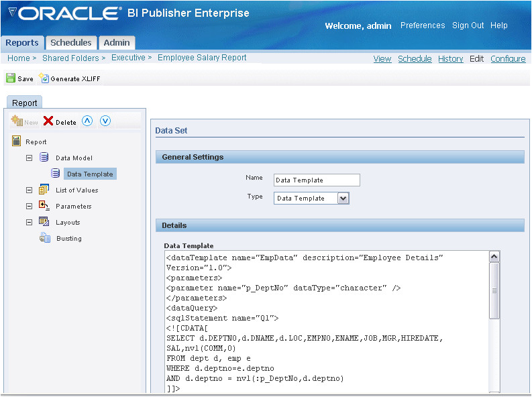
Task: Open the Type dropdown
Action: [x=343, y=198]
